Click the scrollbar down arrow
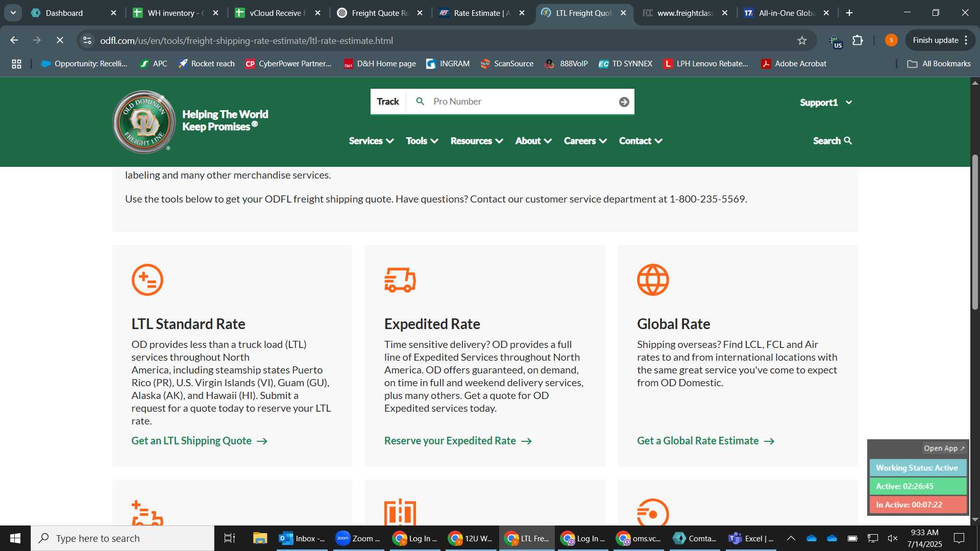Screen dimensions: 980x551 (975, 520)
